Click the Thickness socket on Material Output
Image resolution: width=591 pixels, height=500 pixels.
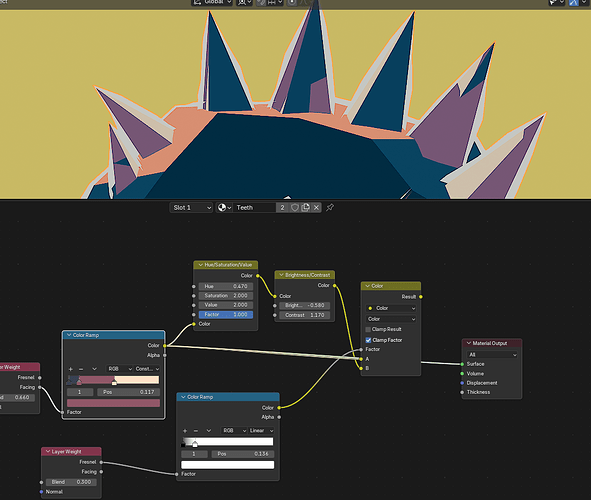pos(462,392)
